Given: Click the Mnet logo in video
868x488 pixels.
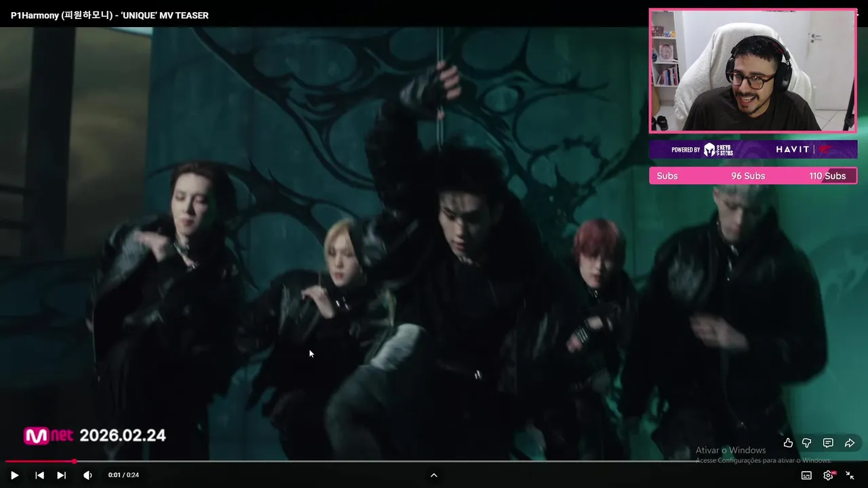Looking at the screenshot, I should tap(48, 436).
